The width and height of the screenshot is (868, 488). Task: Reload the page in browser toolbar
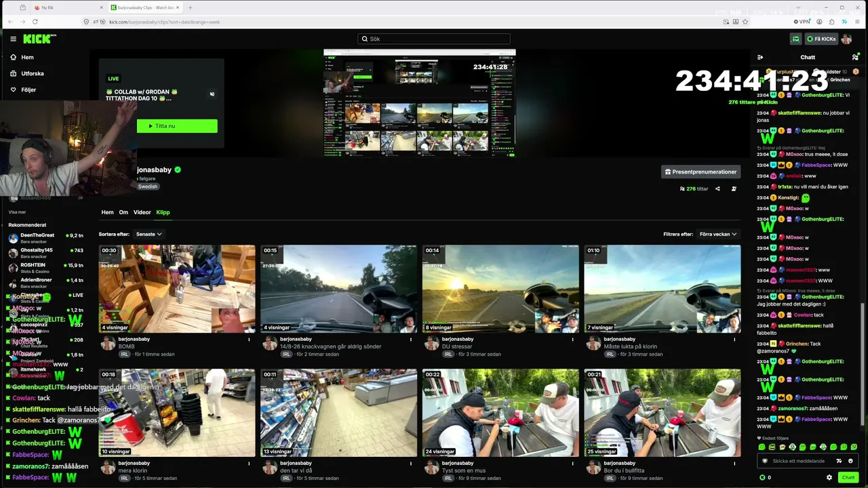coord(35,22)
